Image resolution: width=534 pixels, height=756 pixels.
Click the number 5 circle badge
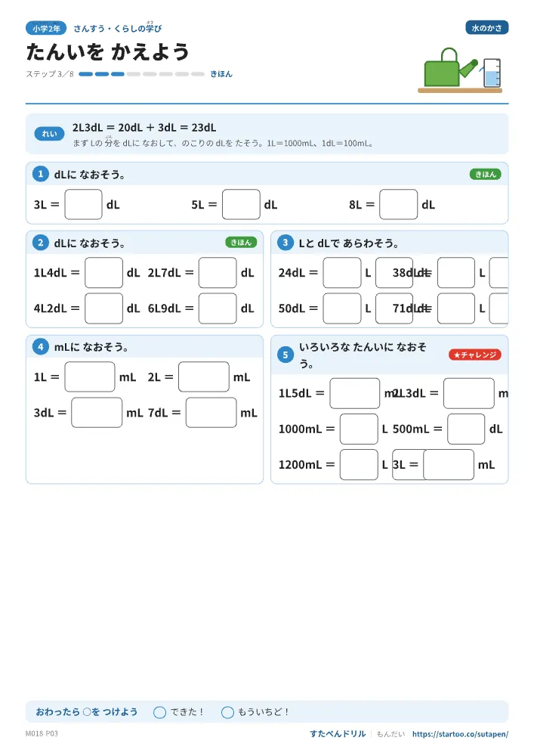(285, 355)
